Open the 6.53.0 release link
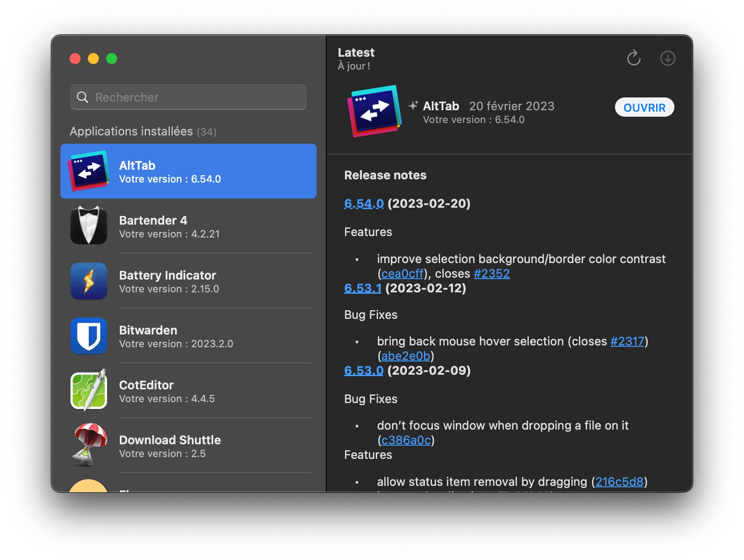 coord(364,370)
